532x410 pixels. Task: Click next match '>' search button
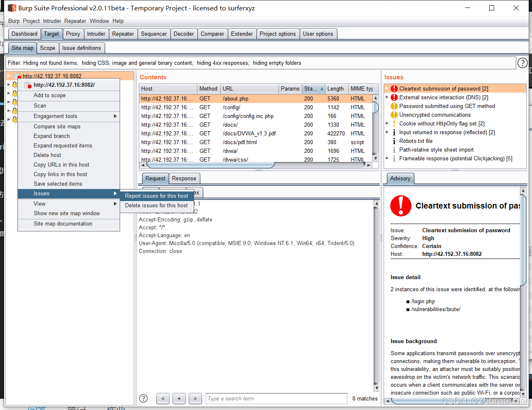tap(195, 398)
